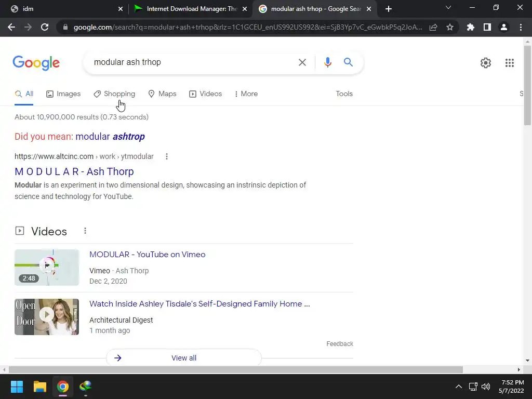Submit search with the magnifier icon

348,62
